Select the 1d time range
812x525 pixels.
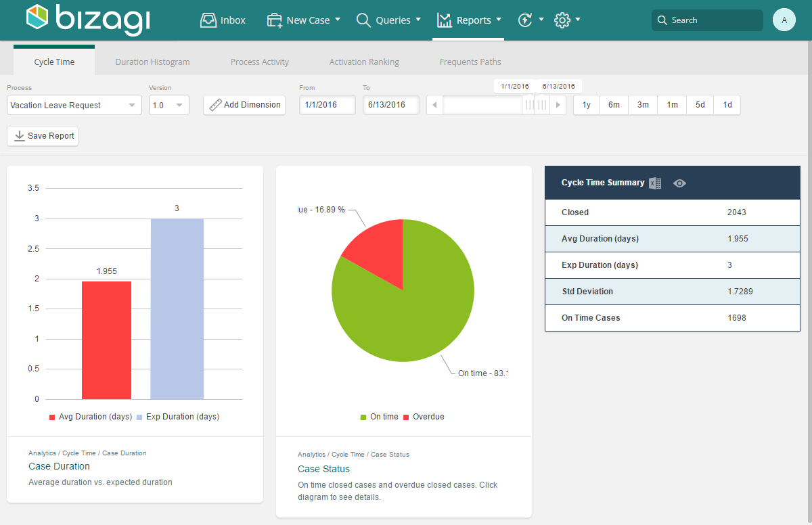(x=727, y=105)
